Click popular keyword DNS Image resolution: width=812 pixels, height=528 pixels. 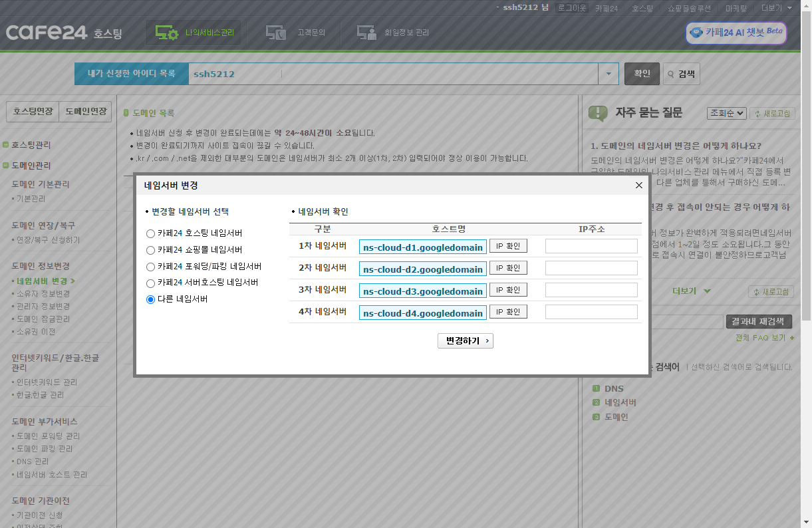point(614,388)
